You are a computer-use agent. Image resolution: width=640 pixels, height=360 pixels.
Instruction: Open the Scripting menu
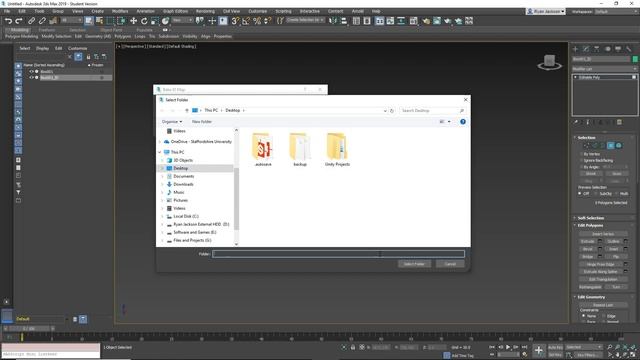click(283, 11)
